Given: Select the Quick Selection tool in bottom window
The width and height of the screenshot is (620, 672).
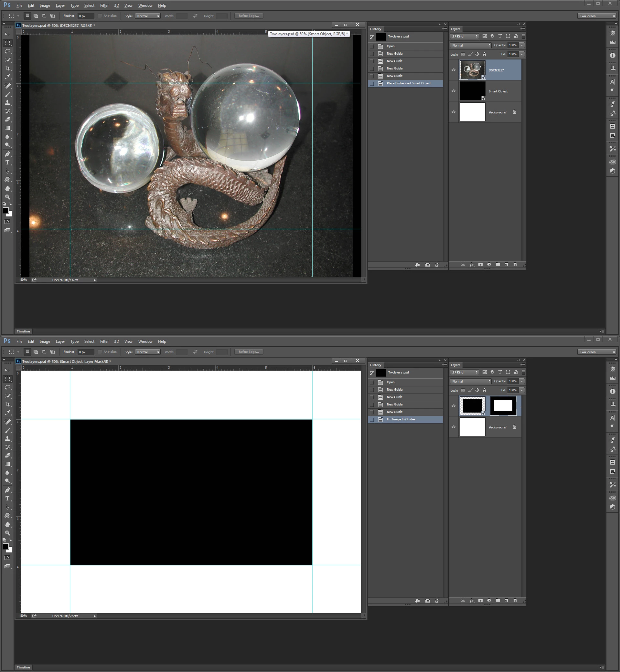Looking at the screenshot, I should (7, 396).
